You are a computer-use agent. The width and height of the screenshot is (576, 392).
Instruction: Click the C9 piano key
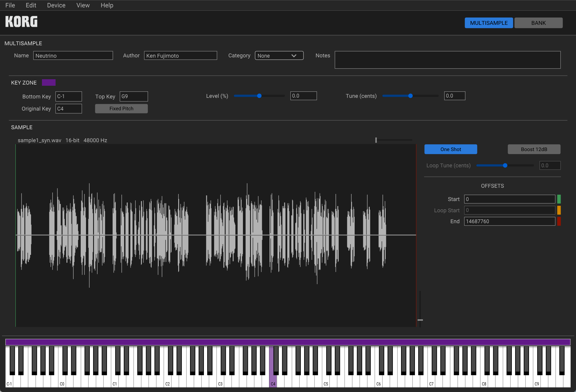(x=537, y=381)
